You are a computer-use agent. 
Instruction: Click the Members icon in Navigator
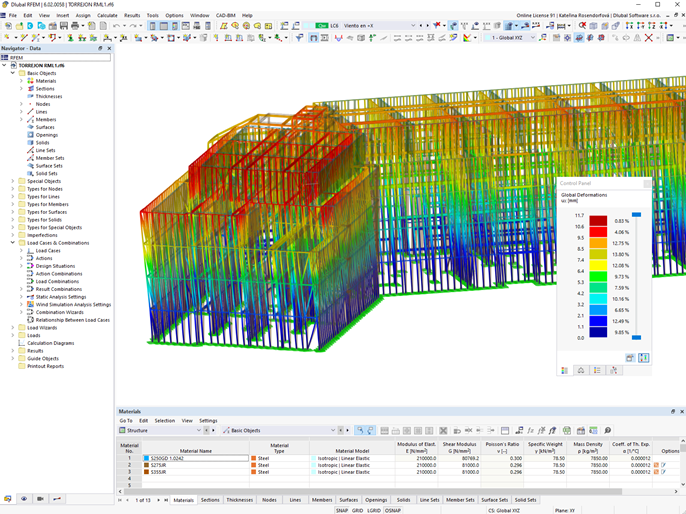(x=31, y=119)
